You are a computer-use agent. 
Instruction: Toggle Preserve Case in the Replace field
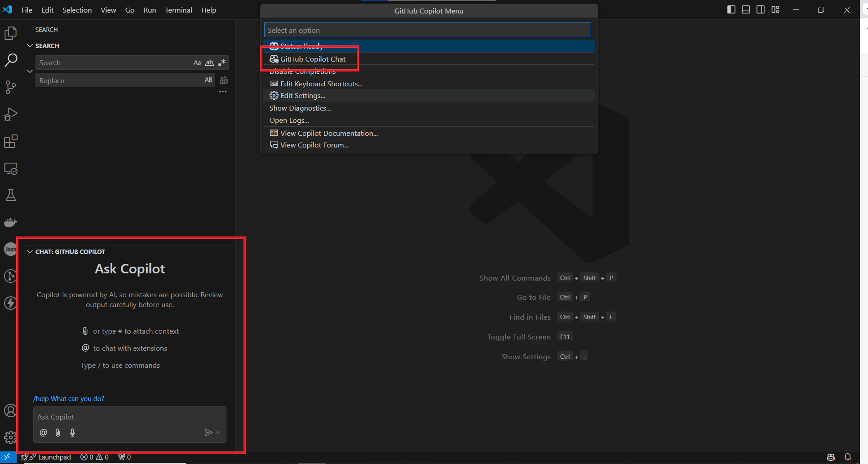pyautogui.click(x=208, y=80)
